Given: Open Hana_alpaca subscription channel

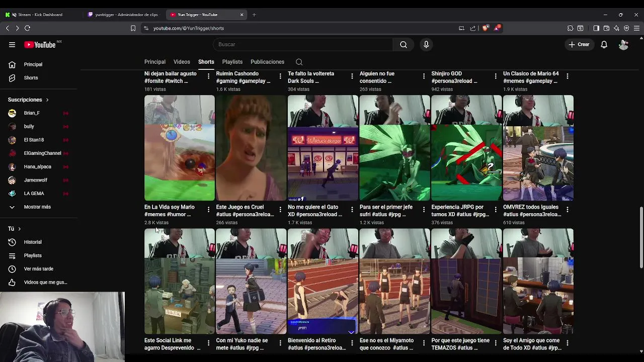Looking at the screenshot, I should (x=38, y=166).
